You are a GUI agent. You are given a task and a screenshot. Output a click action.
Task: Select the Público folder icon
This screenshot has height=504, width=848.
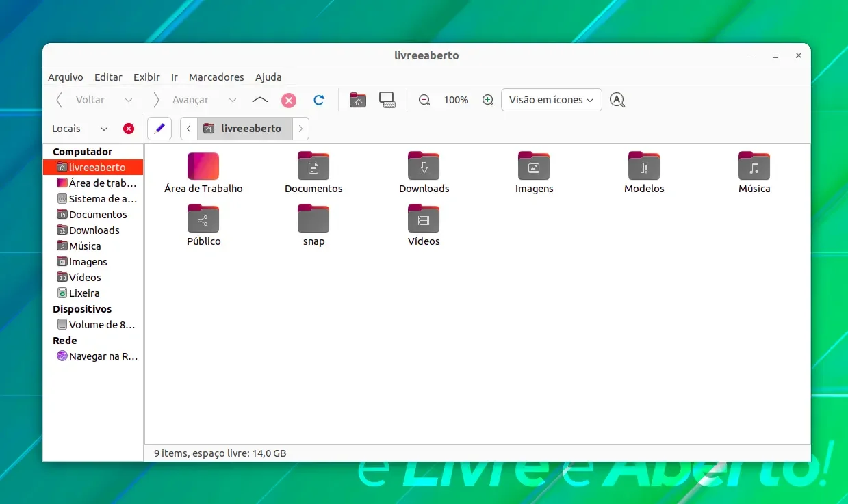click(x=203, y=219)
